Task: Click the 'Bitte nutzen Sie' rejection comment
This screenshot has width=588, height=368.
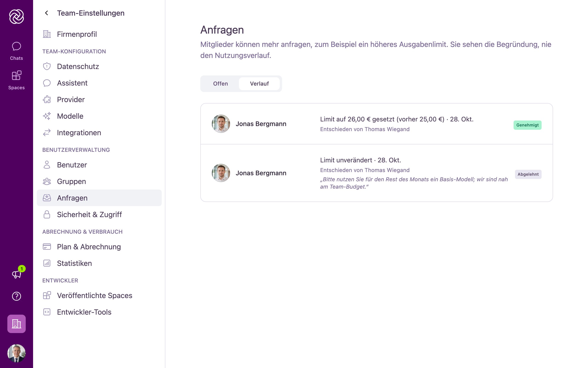Action: [x=414, y=183]
